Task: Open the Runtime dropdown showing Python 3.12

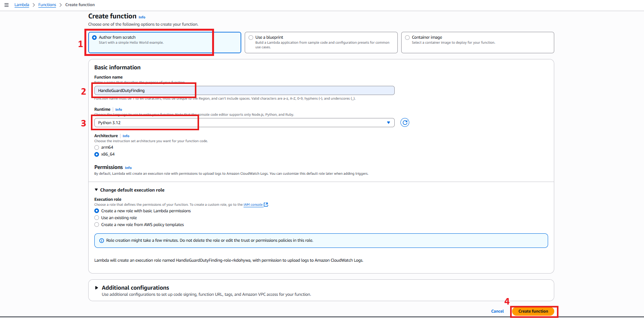Action: point(244,123)
